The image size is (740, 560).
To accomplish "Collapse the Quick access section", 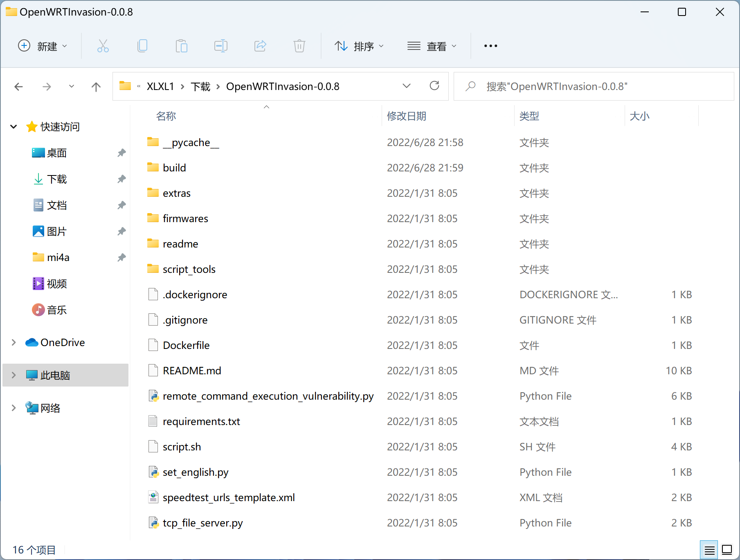I will click(x=13, y=127).
